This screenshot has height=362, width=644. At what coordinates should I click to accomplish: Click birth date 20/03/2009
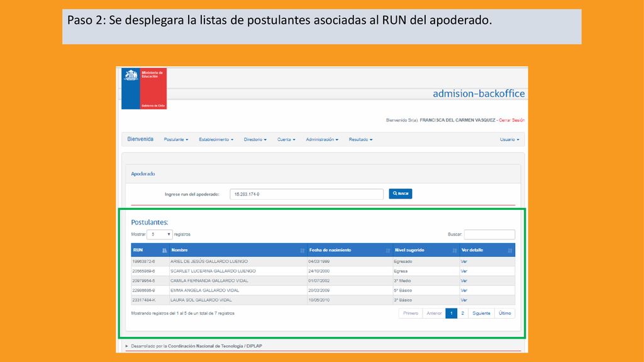tap(319, 290)
